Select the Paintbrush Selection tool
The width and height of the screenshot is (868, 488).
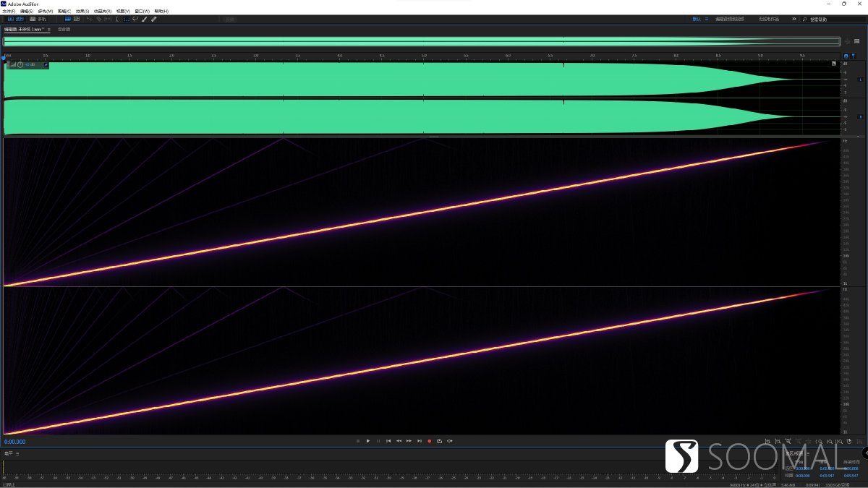coord(144,20)
